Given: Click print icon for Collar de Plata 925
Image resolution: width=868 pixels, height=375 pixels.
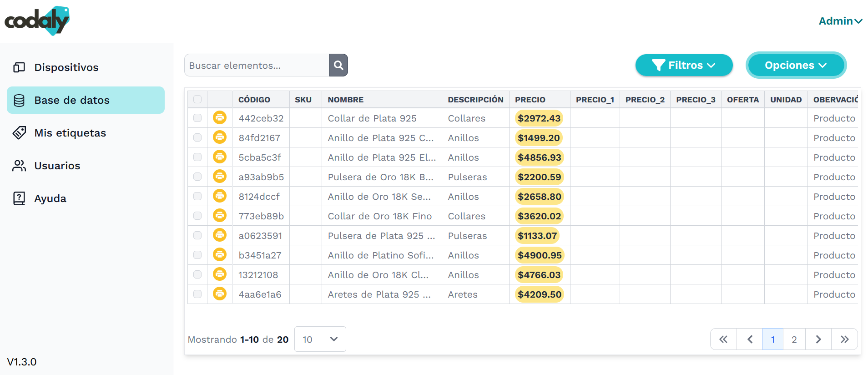Looking at the screenshot, I should click(x=220, y=118).
